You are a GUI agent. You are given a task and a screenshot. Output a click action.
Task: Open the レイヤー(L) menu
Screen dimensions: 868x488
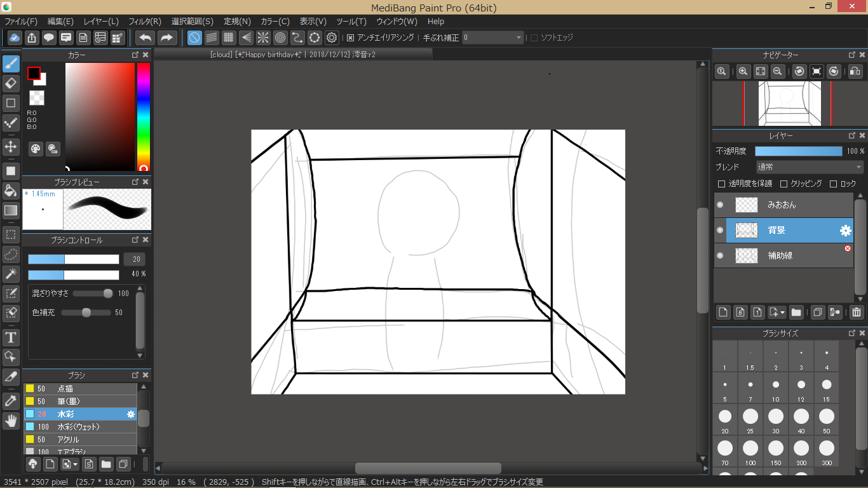pyautogui.click(x=101, y=22)
